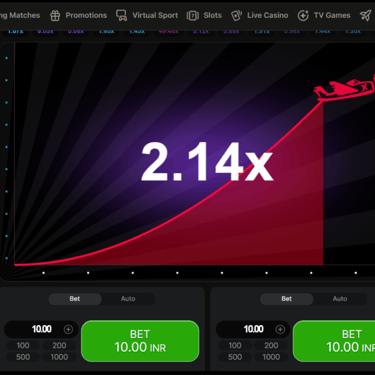The height and width of the screenshot is (375, 375).
Task: Switch to the Auto tab in the second bet panel
Action: tap(340, 299)
